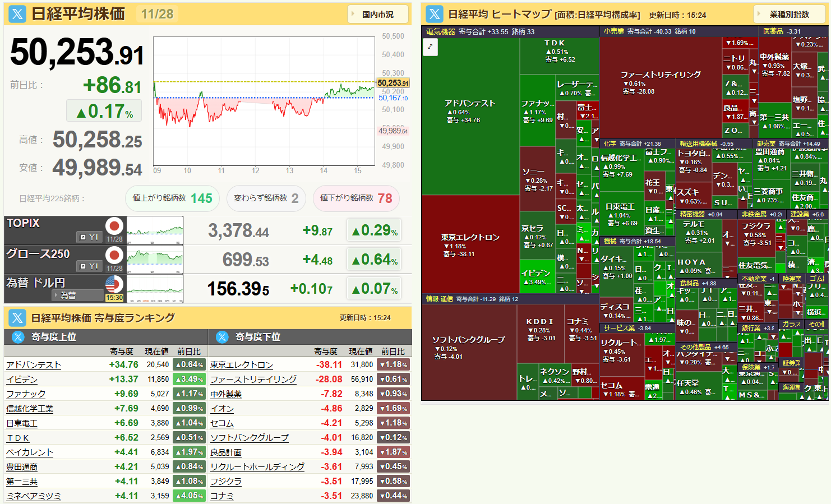Open 東京エレクトロン link in bottom contributors

pos(242,365)
